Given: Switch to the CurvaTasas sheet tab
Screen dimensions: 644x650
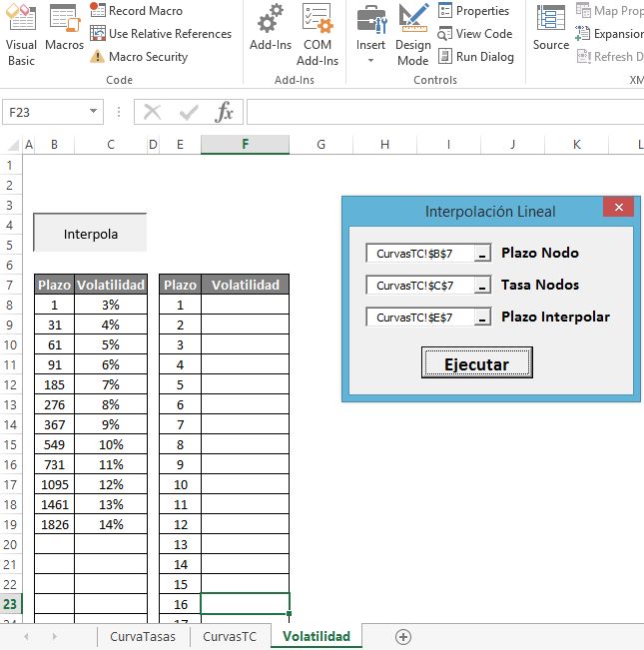Looking at the screenshot, I should click(143, 636).
